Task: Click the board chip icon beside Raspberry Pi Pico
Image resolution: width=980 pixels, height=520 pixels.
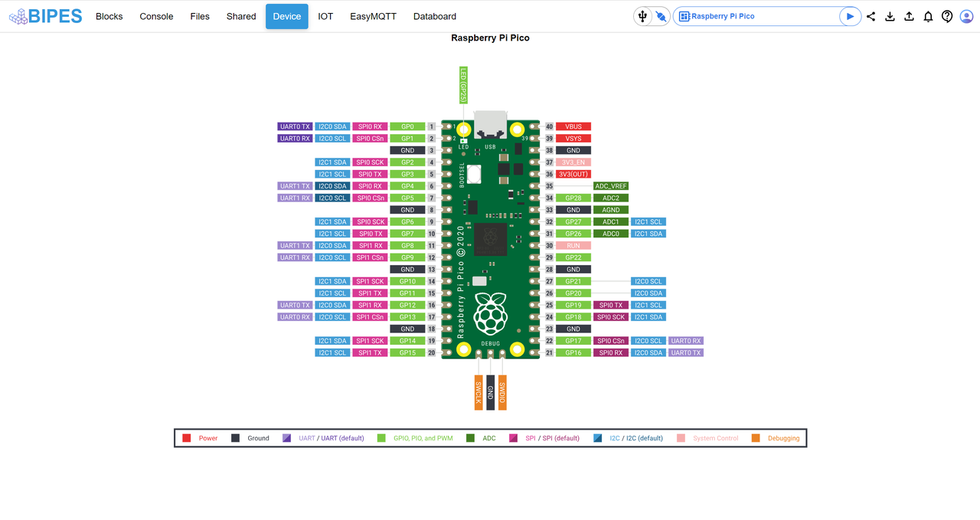Action: tap(684, 16)
